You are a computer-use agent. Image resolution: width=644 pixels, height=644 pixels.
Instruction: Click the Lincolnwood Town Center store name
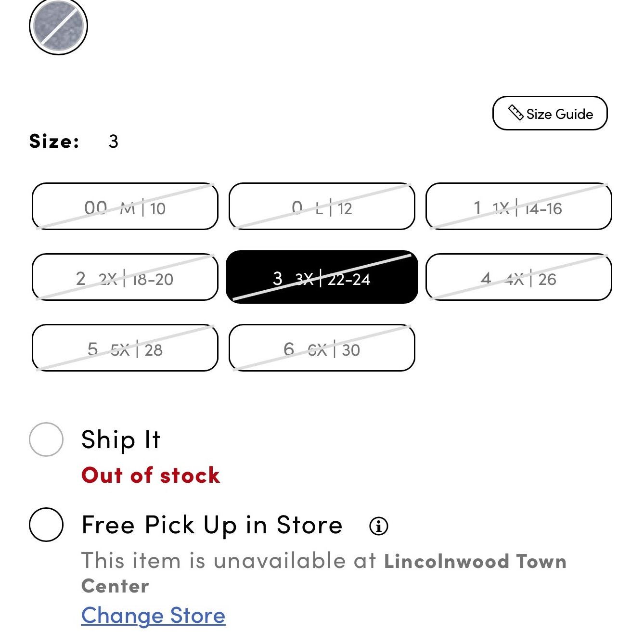324,574
